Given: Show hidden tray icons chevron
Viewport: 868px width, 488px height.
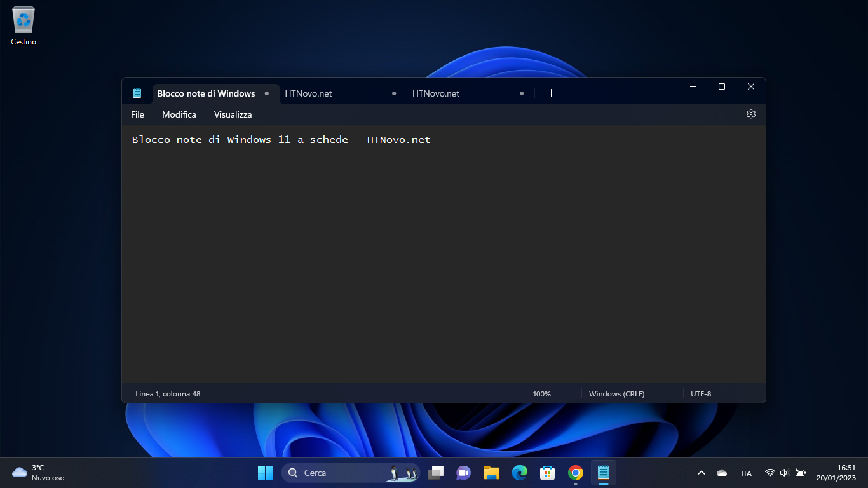Looking at the screenshot, I should [702, 473].
